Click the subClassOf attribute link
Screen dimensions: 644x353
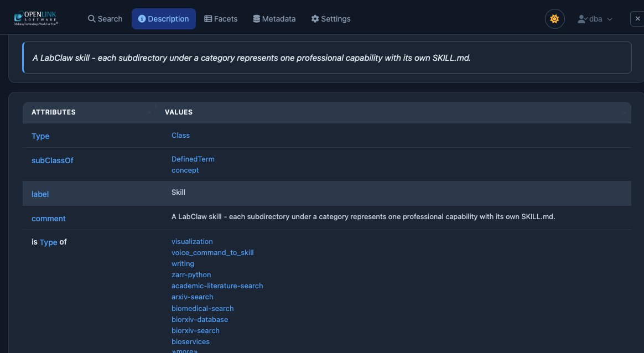52,160
